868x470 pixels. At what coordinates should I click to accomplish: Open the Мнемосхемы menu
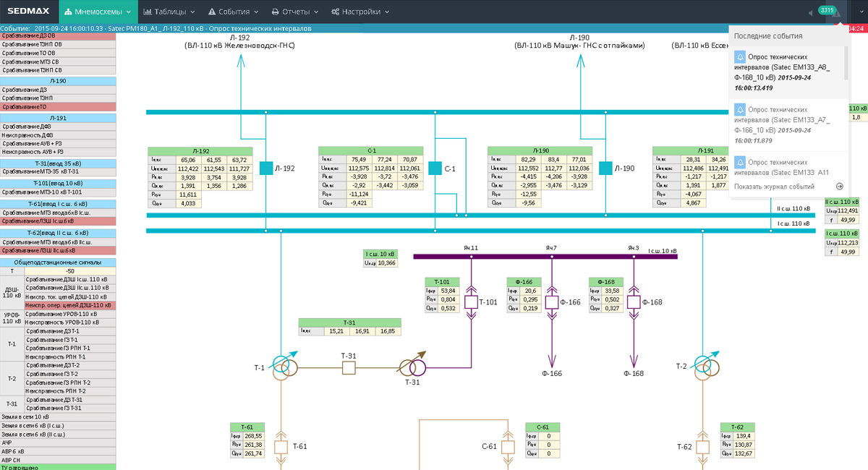point(98,12)
